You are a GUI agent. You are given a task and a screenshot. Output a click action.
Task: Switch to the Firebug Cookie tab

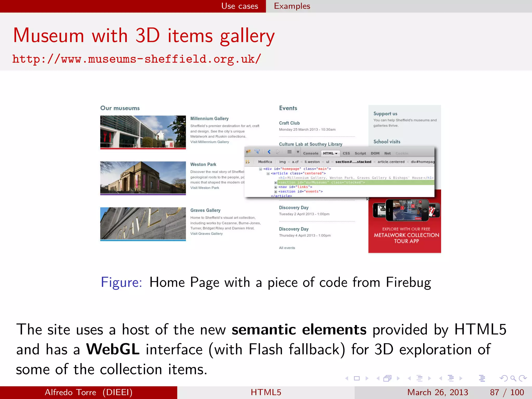point(402,153)
